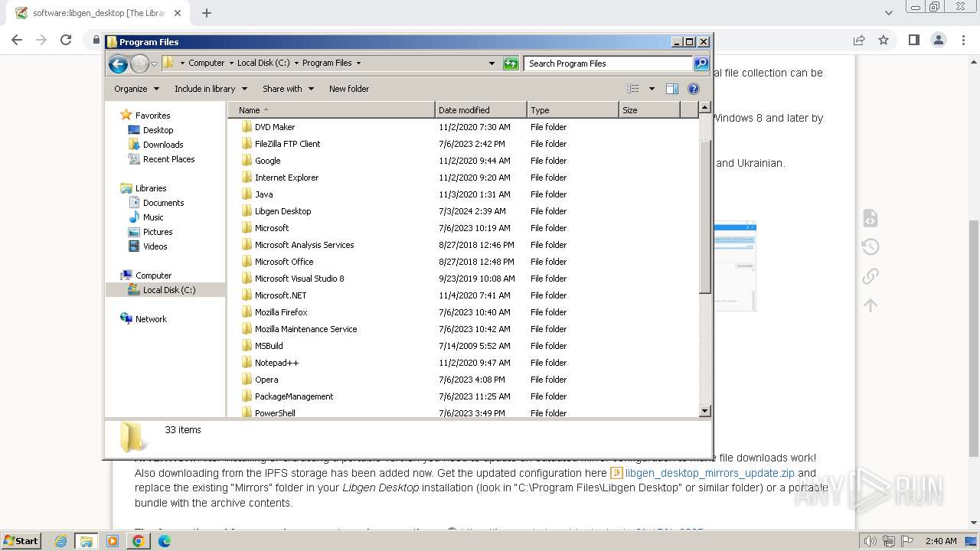Sort by the Type column header
Viewport: 980px width, 551px height.
click(x=573, y=110)
